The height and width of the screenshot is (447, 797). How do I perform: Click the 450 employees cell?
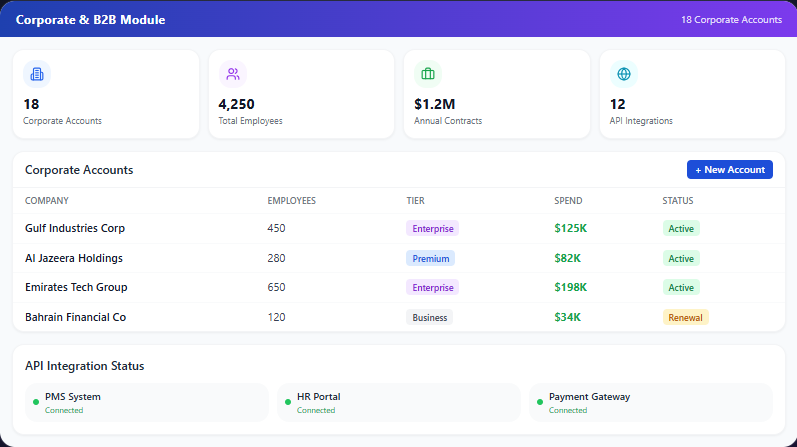click(x=277, y=228)
